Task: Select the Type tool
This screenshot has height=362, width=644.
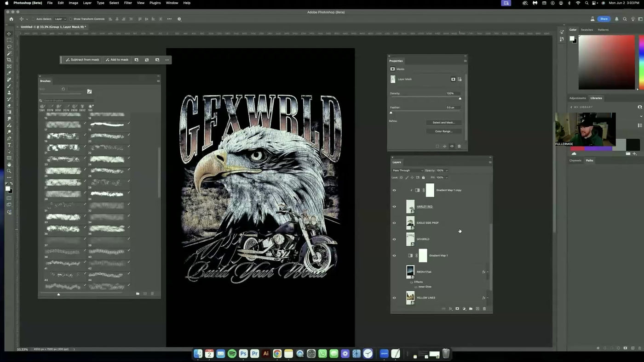Action: tap(8, 145)
